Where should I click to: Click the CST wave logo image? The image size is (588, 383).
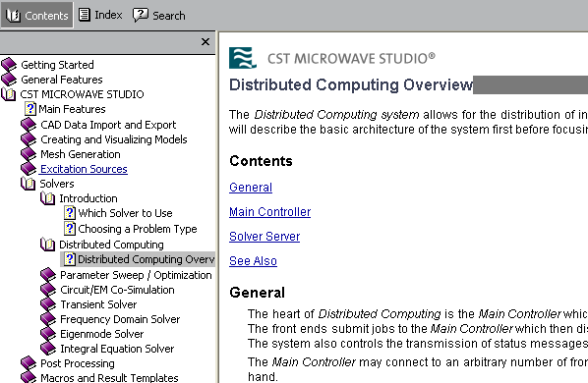243,58
